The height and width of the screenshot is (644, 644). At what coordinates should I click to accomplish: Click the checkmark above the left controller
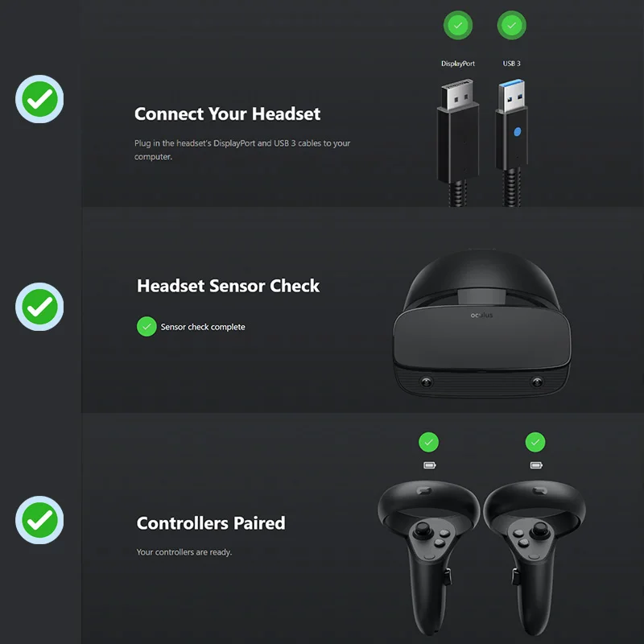428,442
